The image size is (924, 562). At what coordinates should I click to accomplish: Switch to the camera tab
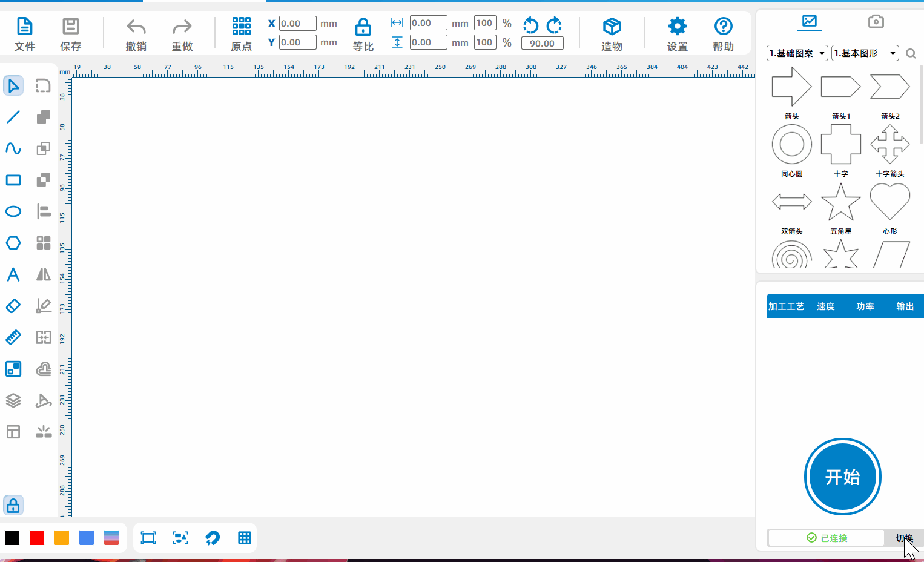coord(876,22)
